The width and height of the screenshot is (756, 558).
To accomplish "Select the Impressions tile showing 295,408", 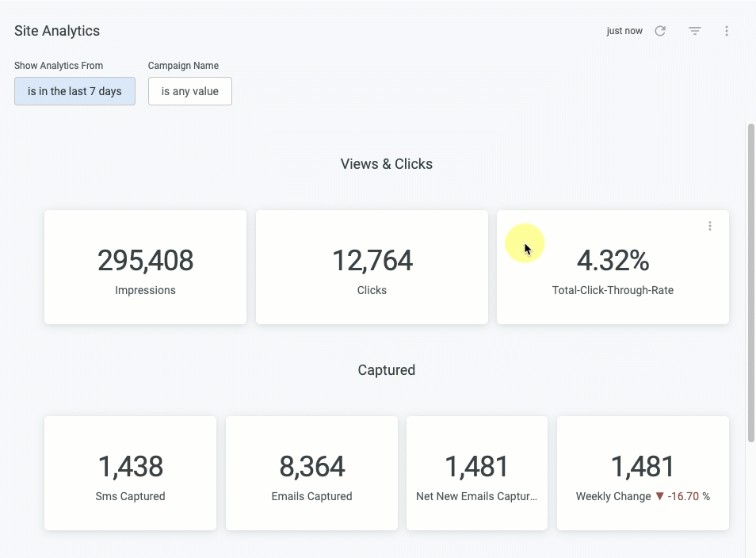I will pos(145,267).
